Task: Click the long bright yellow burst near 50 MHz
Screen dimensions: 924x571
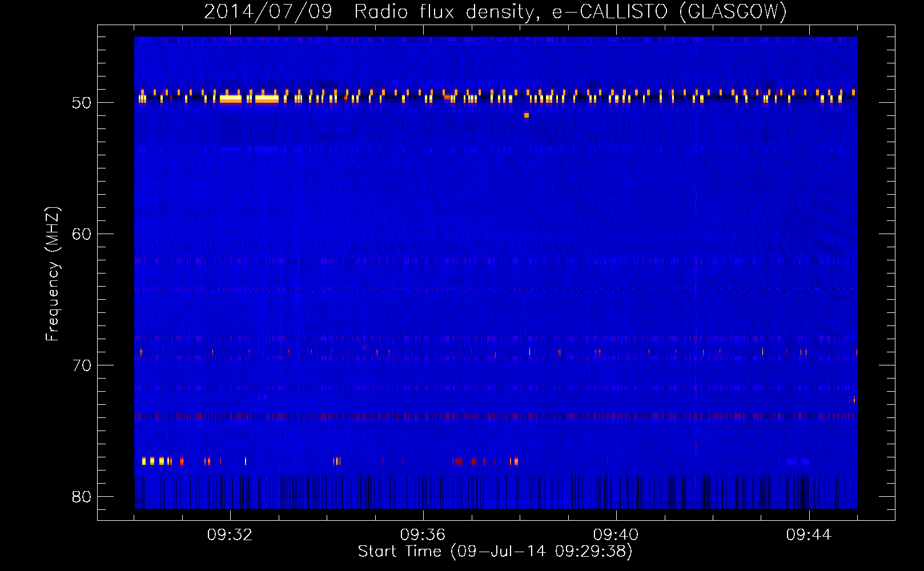Action: coord(267,99)
